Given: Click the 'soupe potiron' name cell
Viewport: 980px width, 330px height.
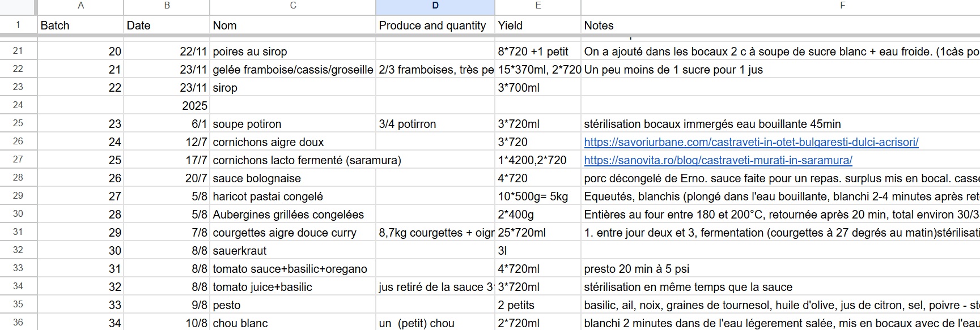Looking at the screenshot, I should click(x=292, y=124).
